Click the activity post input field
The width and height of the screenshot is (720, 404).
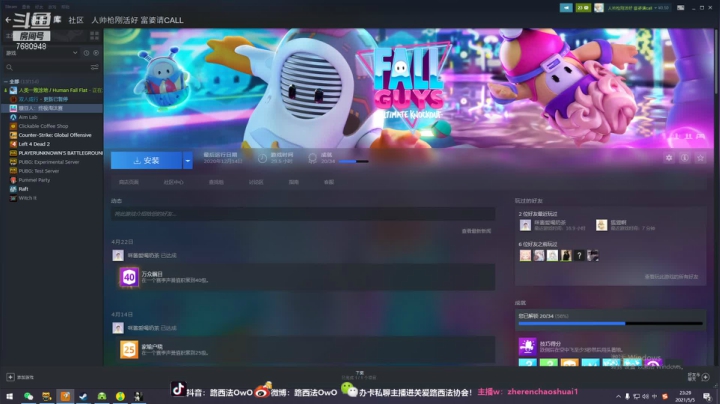click(x=303, y=213)
